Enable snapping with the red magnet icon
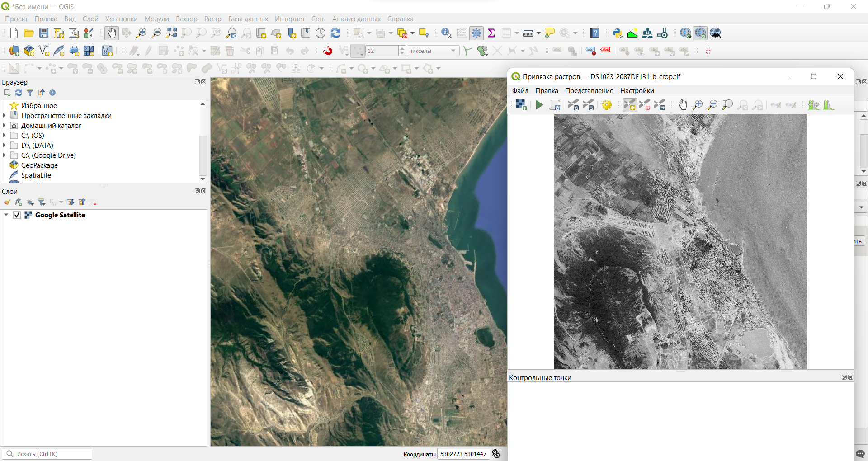Image resolution: width=868 pixels, height=461 pixels. click(328, 51)
